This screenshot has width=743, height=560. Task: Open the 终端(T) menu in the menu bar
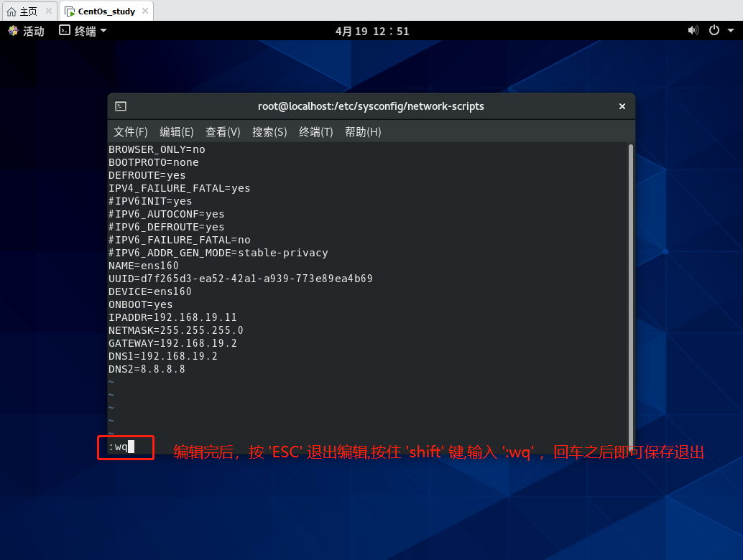pyautogui.click(x=316, y=132)
